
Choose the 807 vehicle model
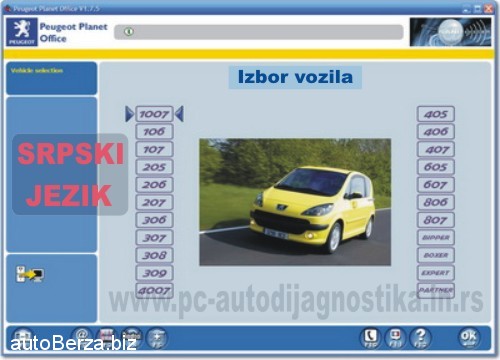[x=436, y=220]
